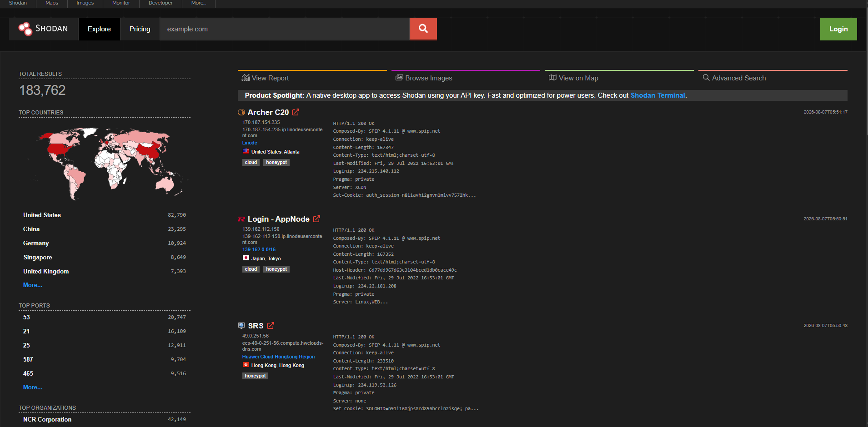Open the Browse Images link
The image size is (868, 427).
[429, 78]
